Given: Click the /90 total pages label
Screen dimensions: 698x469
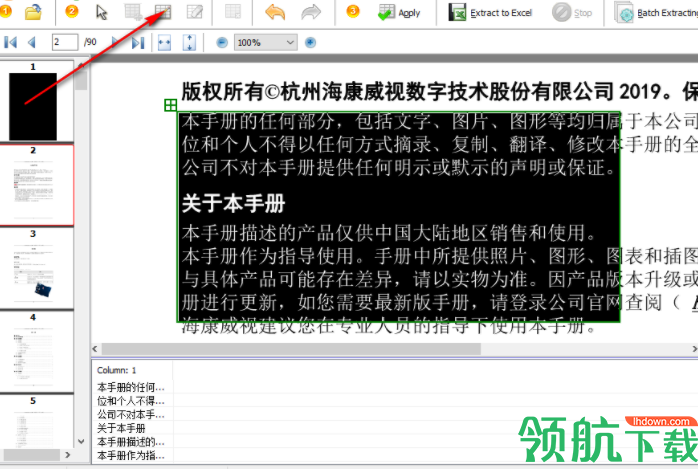Looking at the screenshot, I should click(90, 42).
